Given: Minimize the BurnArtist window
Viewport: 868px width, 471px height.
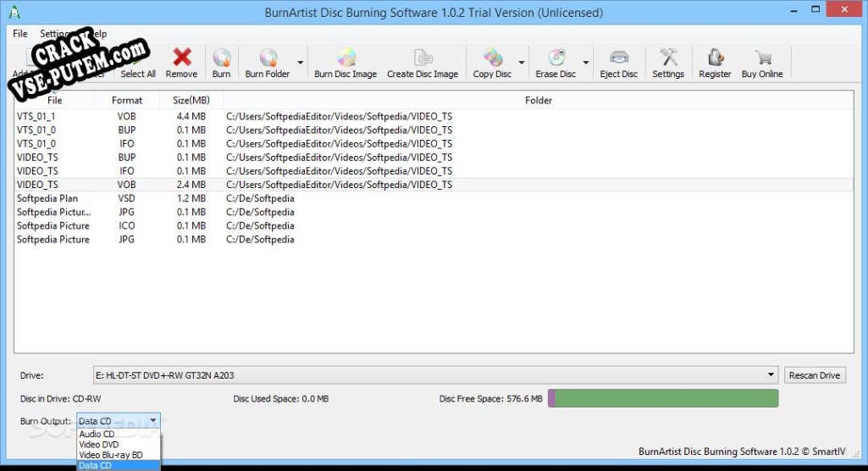Looking at the screenshot, I should click(x=793, y=9).
